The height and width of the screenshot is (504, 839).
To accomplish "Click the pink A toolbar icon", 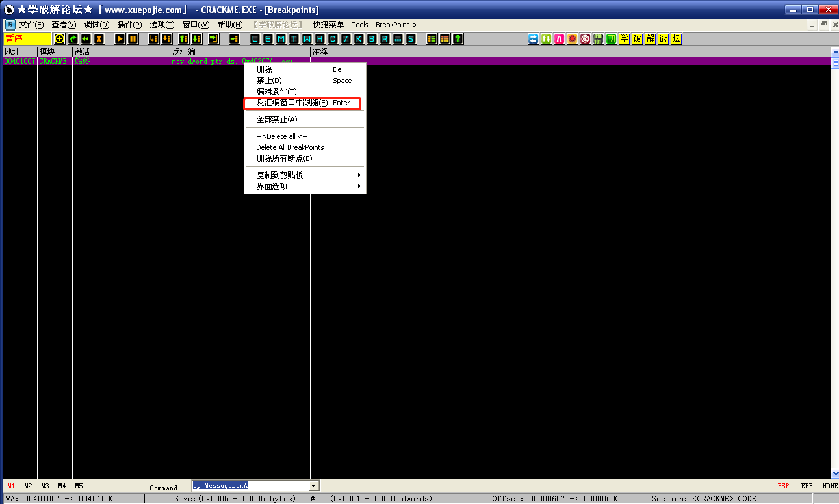I will 560,39.
